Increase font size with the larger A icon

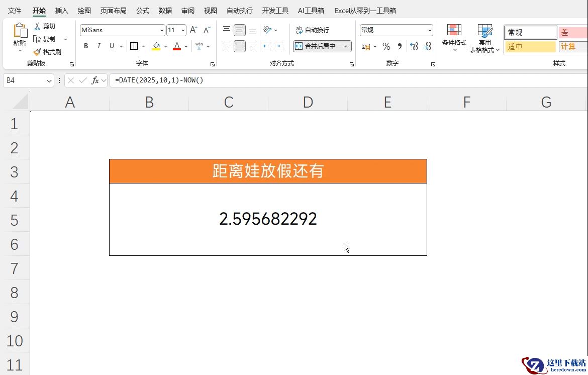click(x=193, y=30)
